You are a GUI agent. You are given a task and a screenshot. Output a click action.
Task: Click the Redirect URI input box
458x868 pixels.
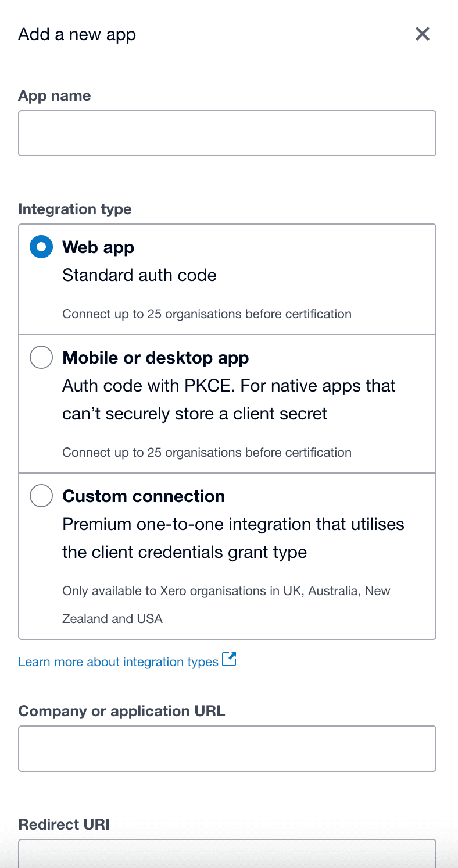tap(227, 853)
